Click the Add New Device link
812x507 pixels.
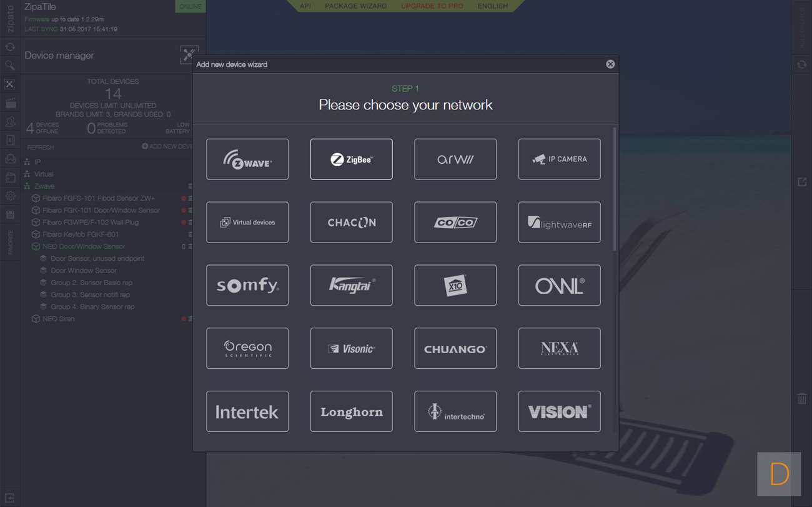pyautogui.click(x=167, y=146)
